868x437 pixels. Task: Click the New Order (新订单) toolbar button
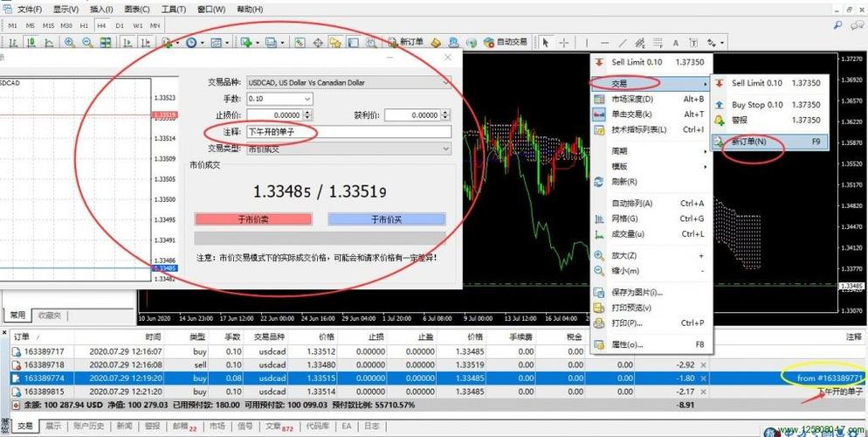coord(406,42)
